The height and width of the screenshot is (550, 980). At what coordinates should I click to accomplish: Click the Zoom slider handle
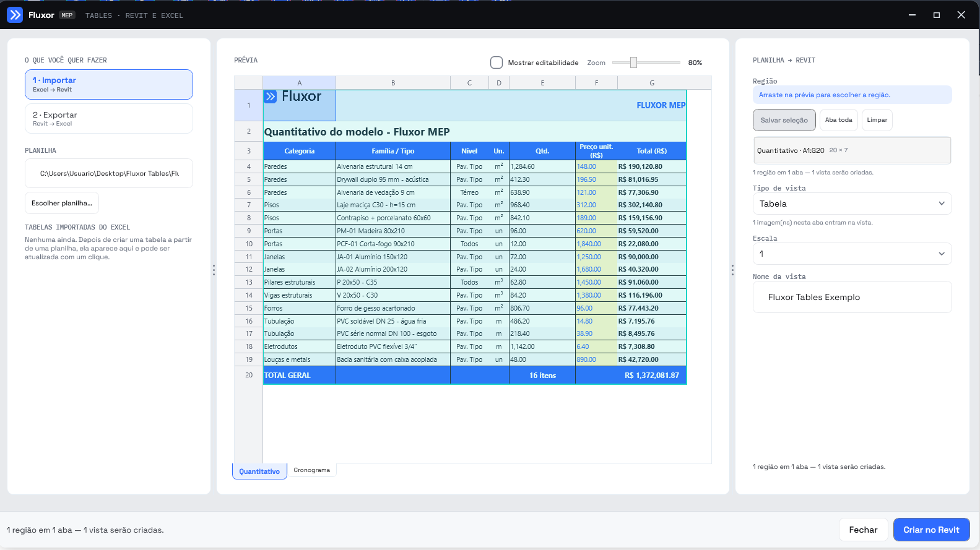coord(633,62)
